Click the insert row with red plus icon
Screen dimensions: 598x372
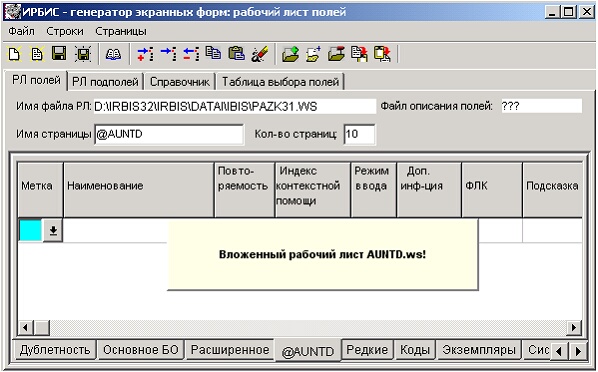(145, 54)
